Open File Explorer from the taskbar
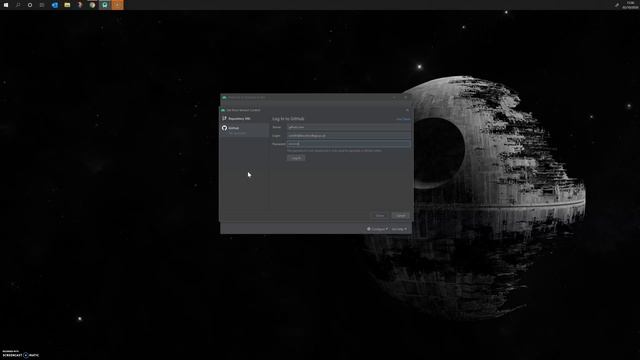 point(67,5)
